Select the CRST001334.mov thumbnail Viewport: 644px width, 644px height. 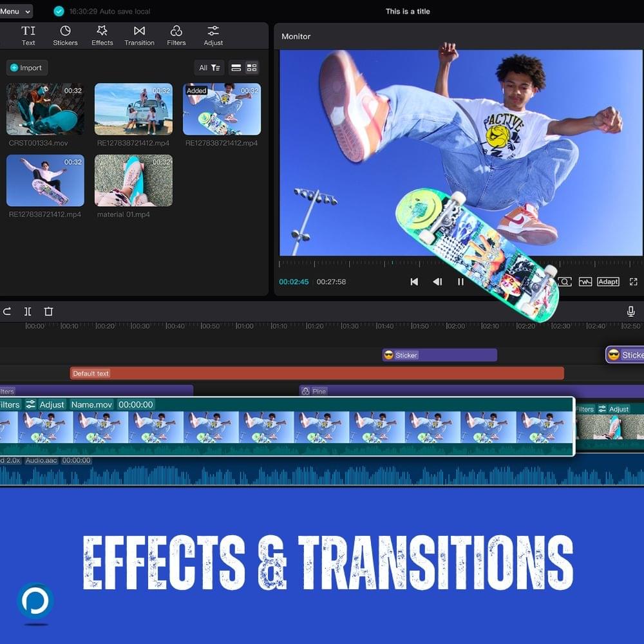pos(45,109)
